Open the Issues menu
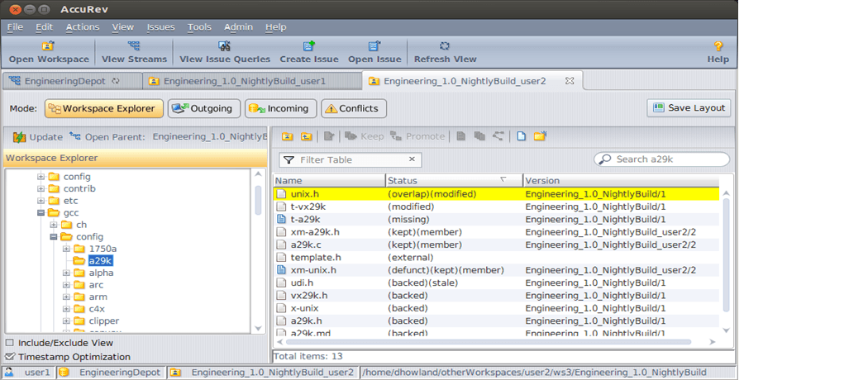 pos(160,26)
